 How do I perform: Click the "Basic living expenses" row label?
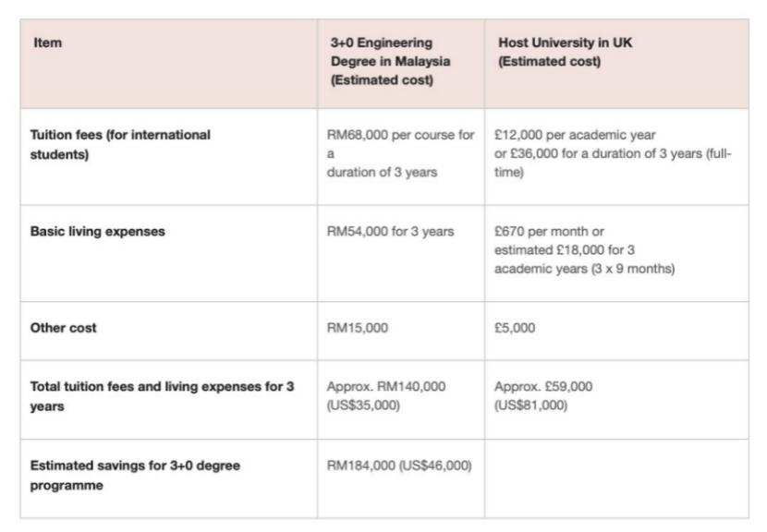point(99,232)
